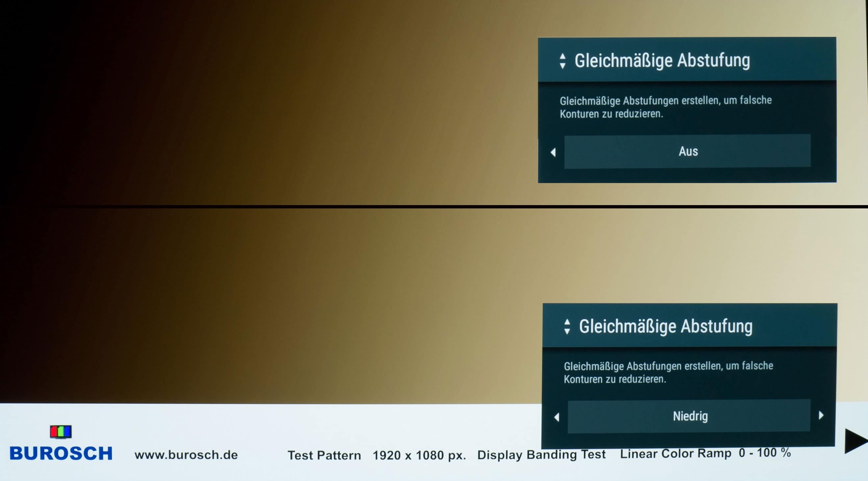Viewport: 868px width, 481px height.
Task: Click description text in the lower settings panel
Action: (x=668, y=372)
